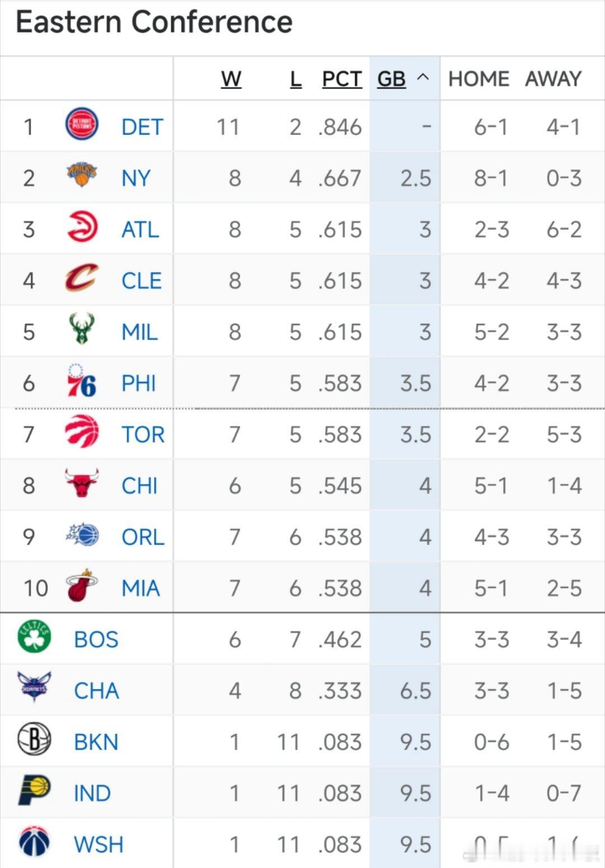Viewport: 605px width, 868px height.
Task: Sort standings by L column header
Action: pyautogui.click(x=296, y=79)
